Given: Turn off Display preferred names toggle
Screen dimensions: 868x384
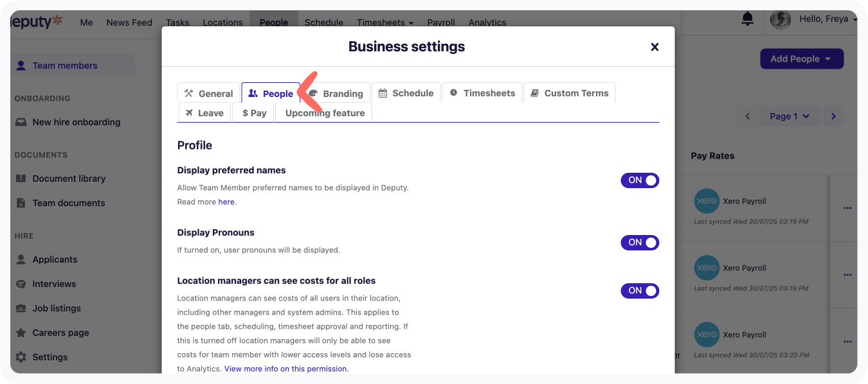Looking at the screenshot, I should pos(639,180).
